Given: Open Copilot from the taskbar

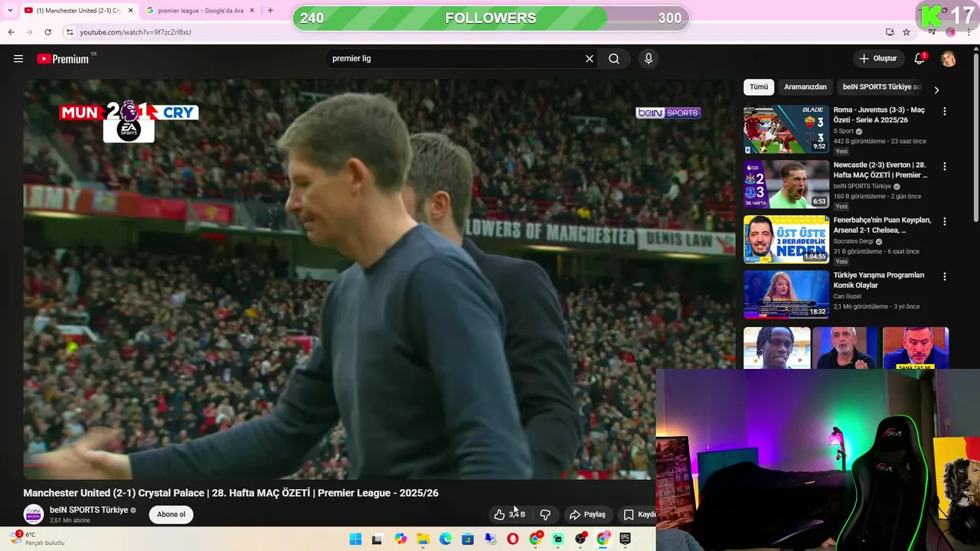Looking at the screenshot, I should pos(400,539).
